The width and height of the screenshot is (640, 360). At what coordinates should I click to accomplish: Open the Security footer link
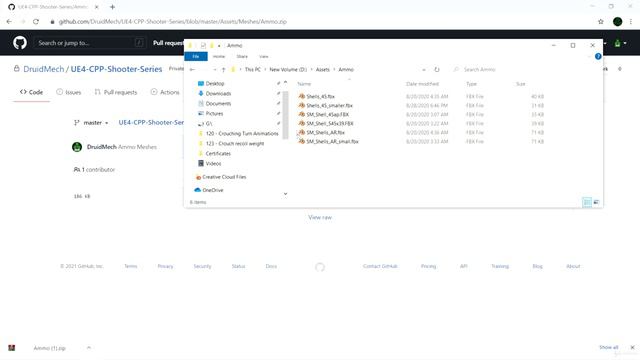click(202, 266)
